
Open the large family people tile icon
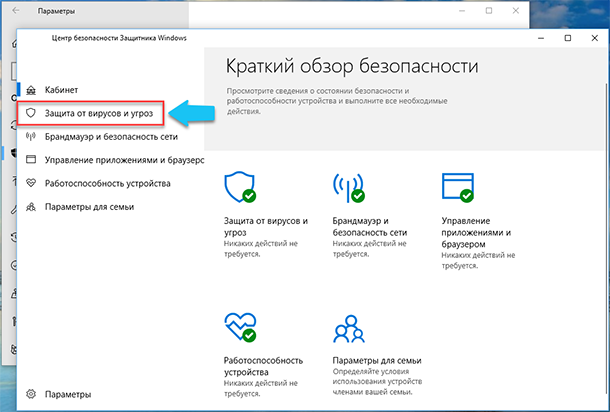pos(349,329)
